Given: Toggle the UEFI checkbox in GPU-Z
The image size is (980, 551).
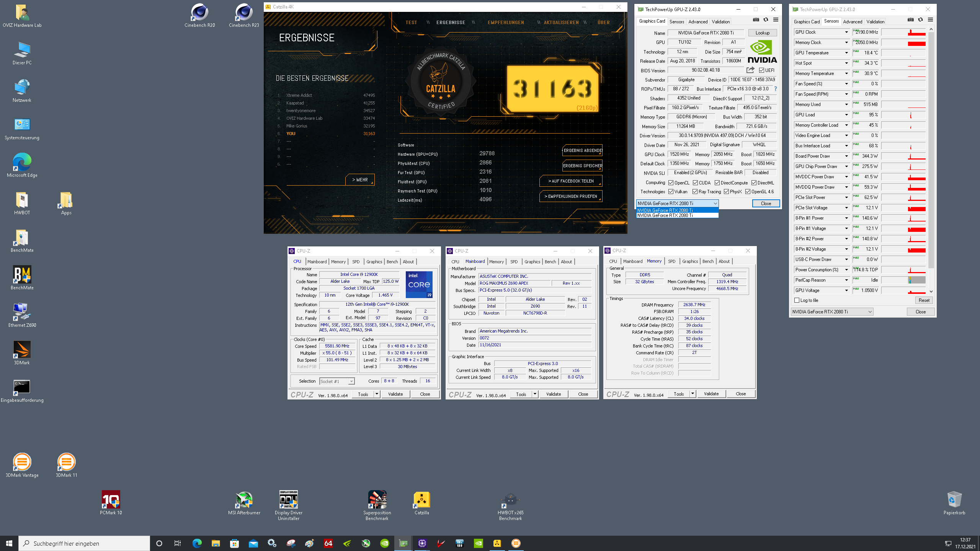Looking at the screenshot, I should point(761,70).
